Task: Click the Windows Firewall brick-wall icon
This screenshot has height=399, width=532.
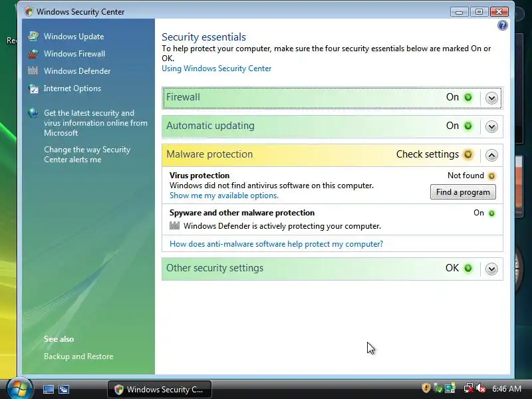Action: pos(33,54)
